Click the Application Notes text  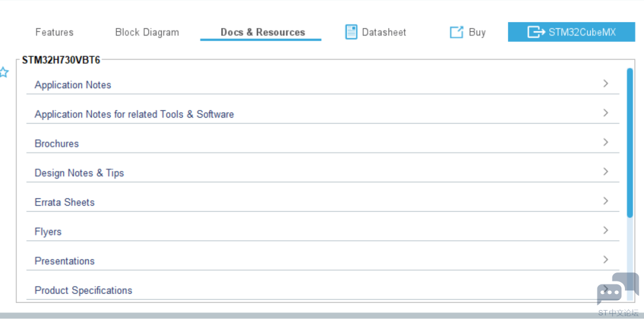73,85
